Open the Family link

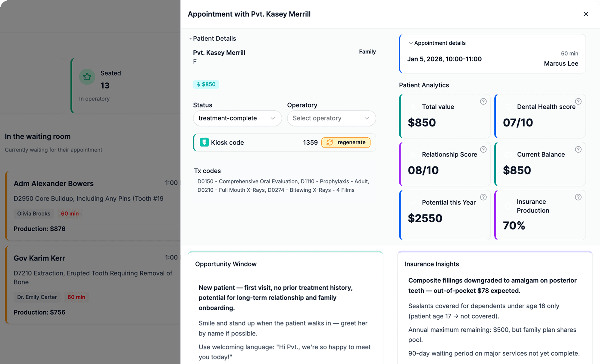pos(367,51)
